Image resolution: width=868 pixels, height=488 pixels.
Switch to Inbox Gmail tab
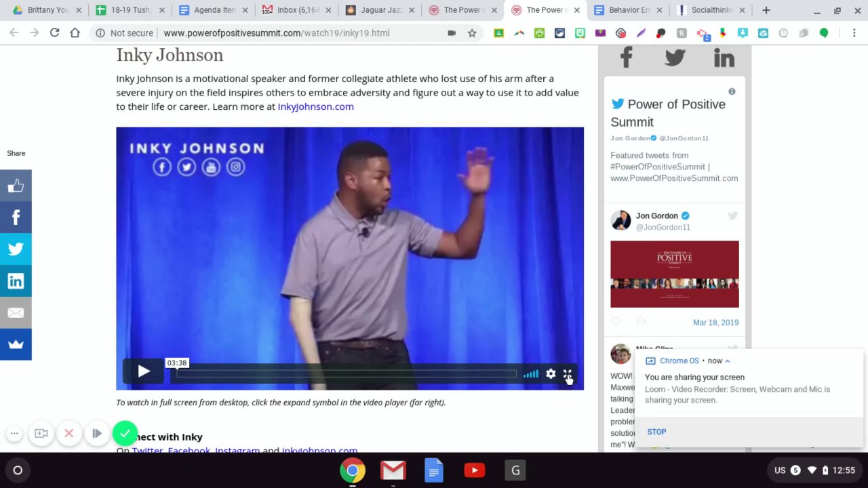pyautogui.click(x=296, y=10)
